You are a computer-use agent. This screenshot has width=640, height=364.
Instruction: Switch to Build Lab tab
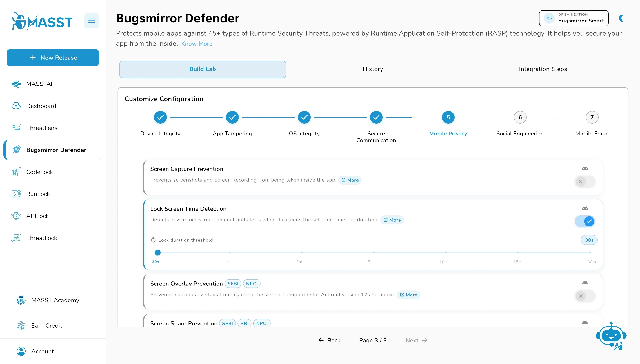coord(203,69)
